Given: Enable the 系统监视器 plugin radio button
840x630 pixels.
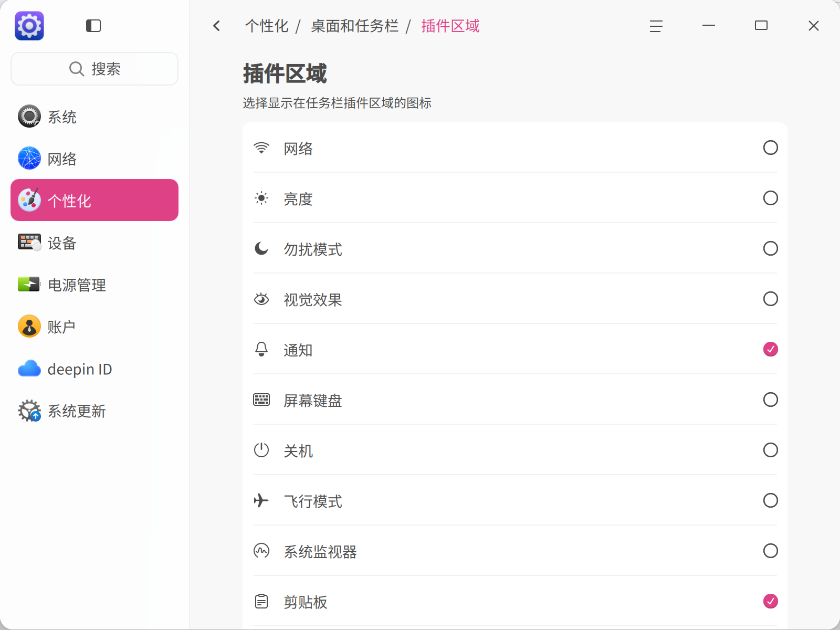Looking at the screenshot, I should [x=770, y=551].
